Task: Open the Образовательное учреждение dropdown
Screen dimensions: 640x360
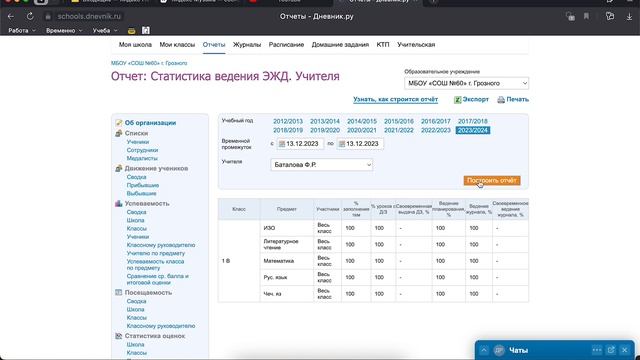Action: (467, 83)
